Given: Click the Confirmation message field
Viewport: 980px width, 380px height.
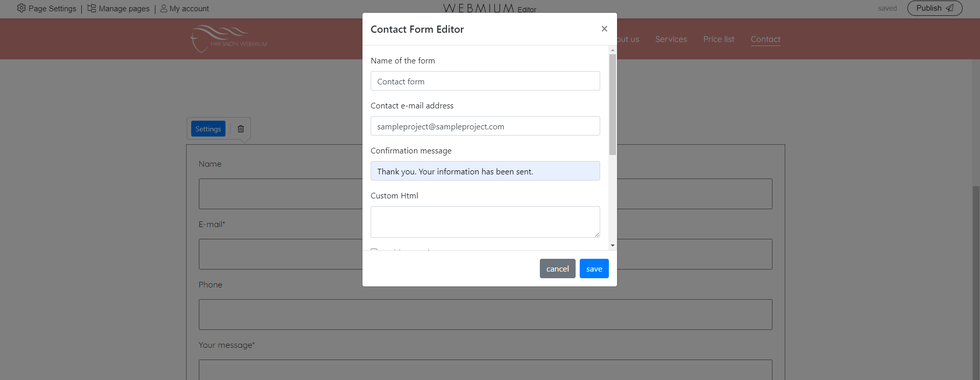Looking at the screenshot, I should pyautogui.click(x=485, y=171).
